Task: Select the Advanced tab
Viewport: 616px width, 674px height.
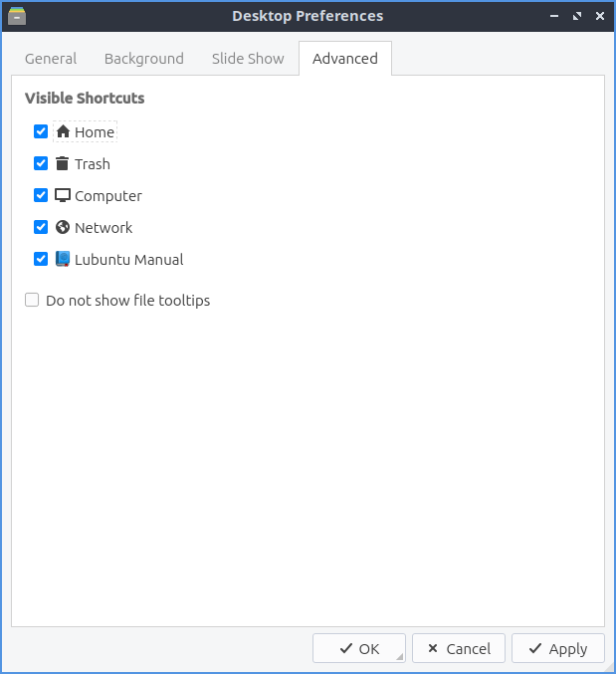Action: tap(345, 59)
